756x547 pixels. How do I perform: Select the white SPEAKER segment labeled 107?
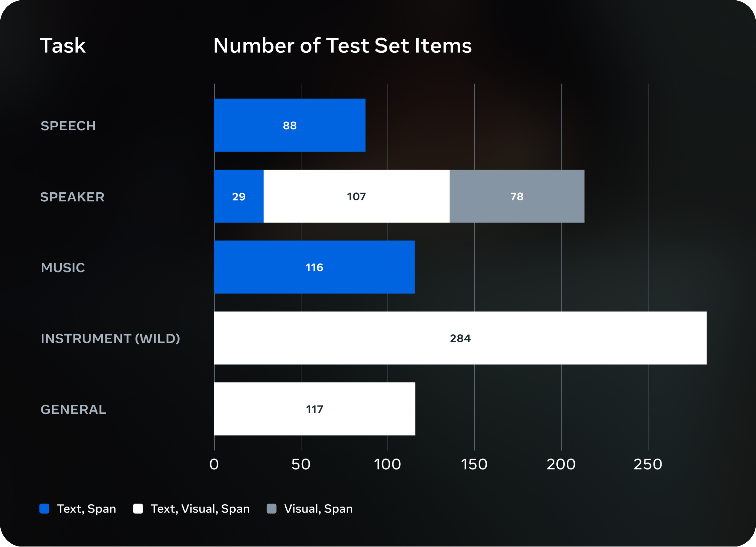coord(356,196)
